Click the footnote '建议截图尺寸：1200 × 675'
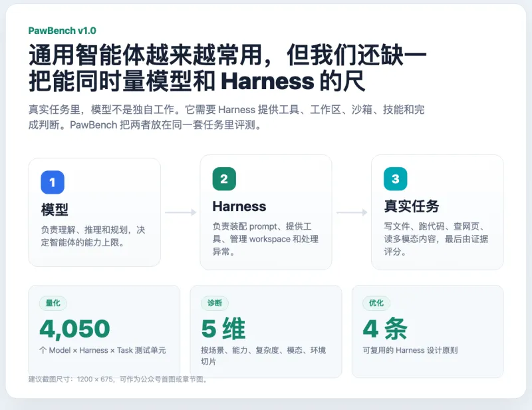 tap(118, 379)
